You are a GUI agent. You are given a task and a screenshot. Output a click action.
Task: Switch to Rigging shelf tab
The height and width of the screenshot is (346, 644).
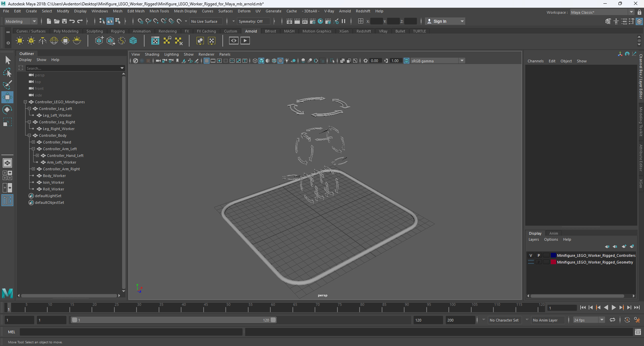coord(118,31)
